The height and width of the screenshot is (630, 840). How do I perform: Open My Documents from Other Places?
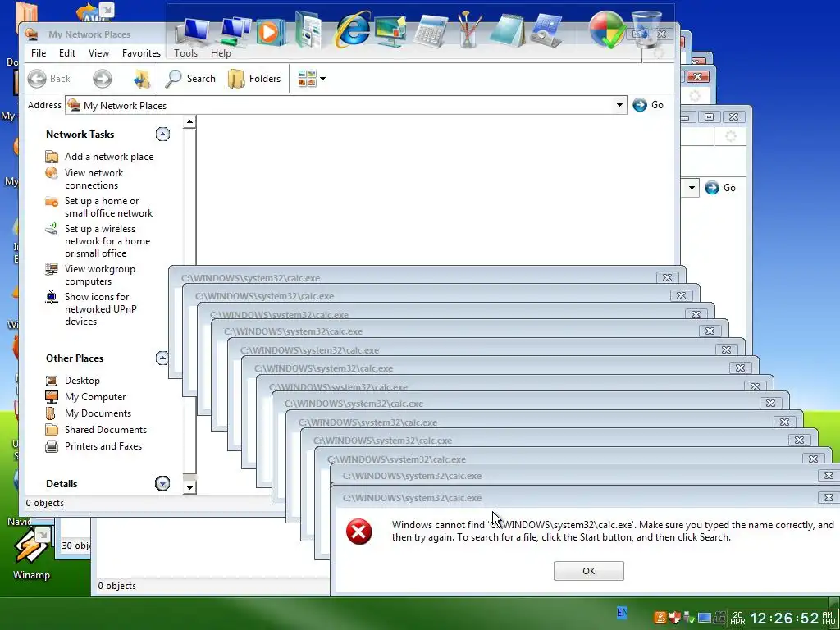point(98,413)
